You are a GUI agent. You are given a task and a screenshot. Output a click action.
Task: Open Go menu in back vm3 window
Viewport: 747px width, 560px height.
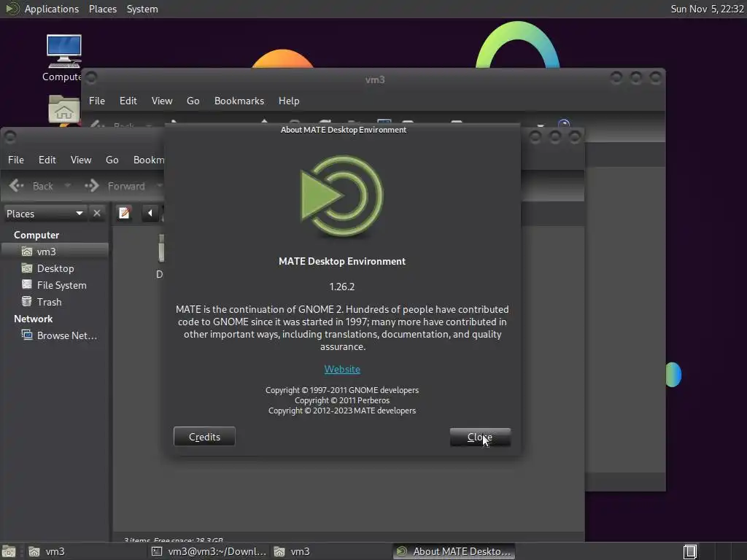(x=193, y=101)
